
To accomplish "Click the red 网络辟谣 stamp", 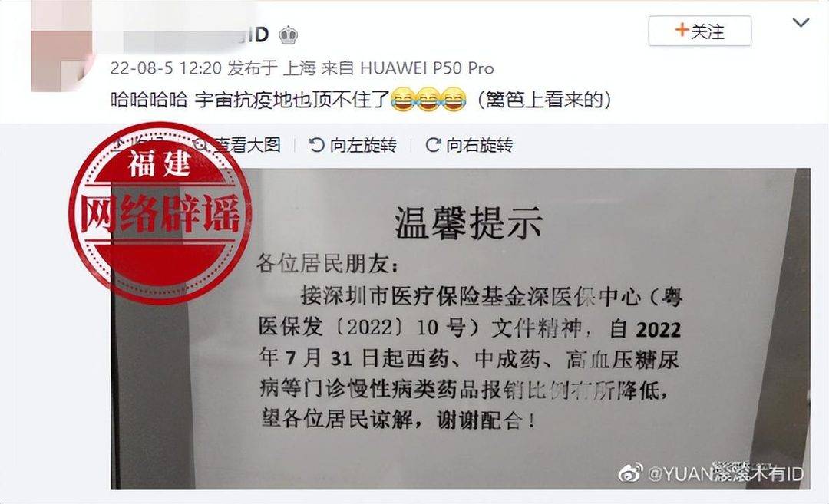I will coord(160,213).
